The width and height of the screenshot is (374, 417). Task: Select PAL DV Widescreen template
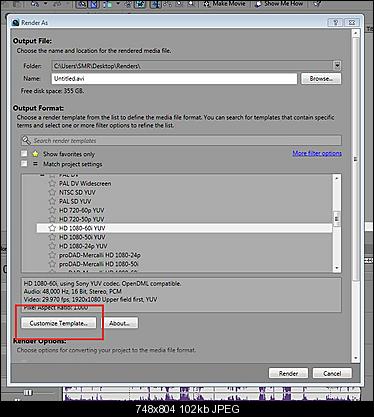85,183
